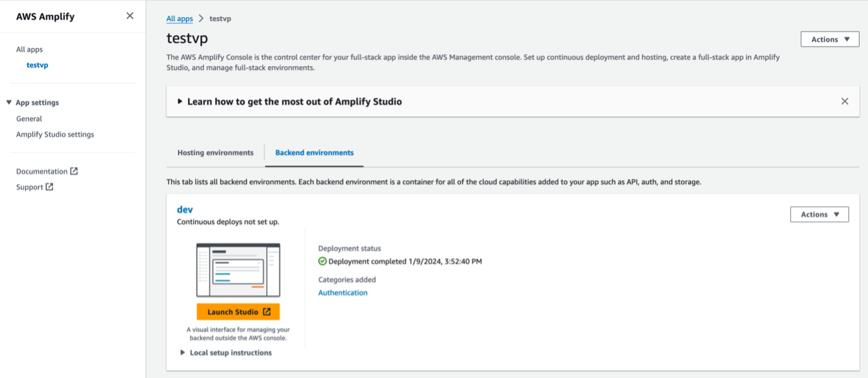The image size is (868, 378).
Task: Open the dev environment Actions dropdown
Action: click(x=819, y=214)
